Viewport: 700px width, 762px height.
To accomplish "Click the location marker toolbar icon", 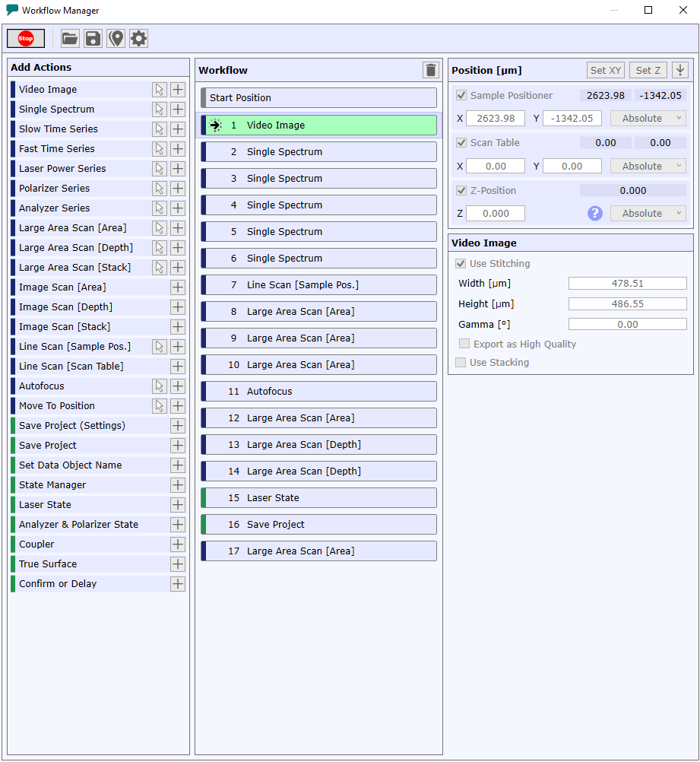I will [x=116, y=38].
